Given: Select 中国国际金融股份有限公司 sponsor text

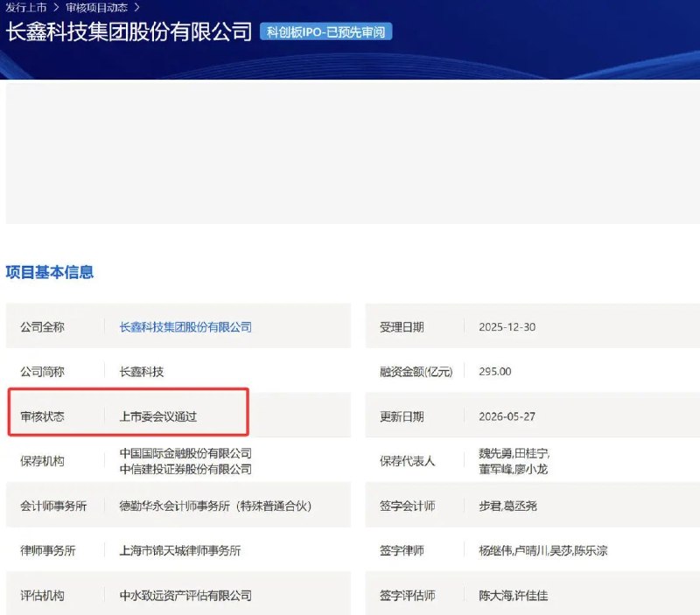Looking at the screenshot, I should (x=185, y=453).
